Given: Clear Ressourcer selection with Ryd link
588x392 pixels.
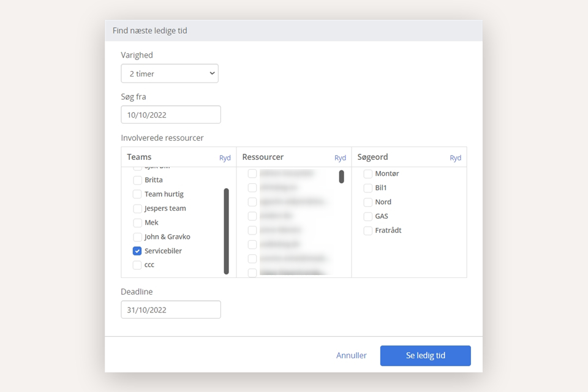Looking at the screenshot, I should point(340,158).
